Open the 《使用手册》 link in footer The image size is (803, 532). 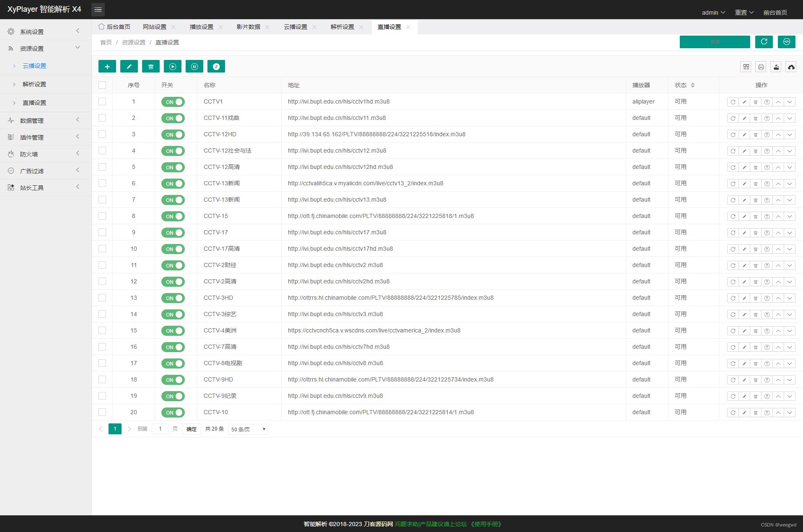[485, 524]
